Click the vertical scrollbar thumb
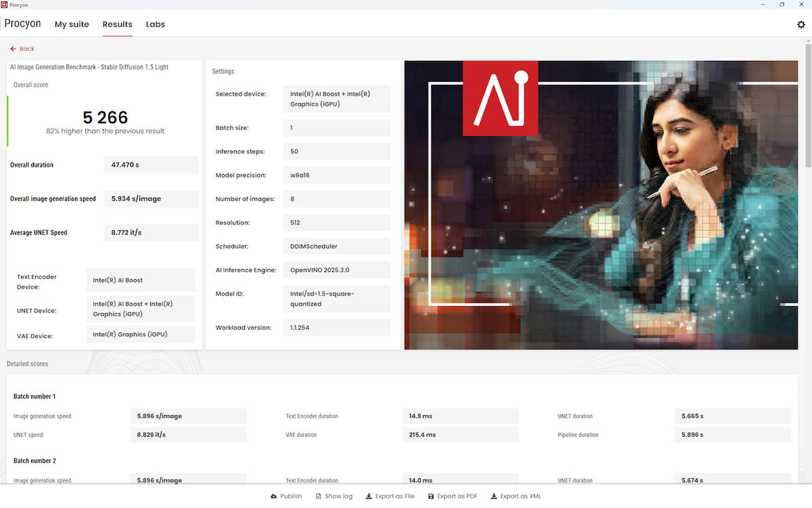Viewport: 812px width, 508px height. 808,105
